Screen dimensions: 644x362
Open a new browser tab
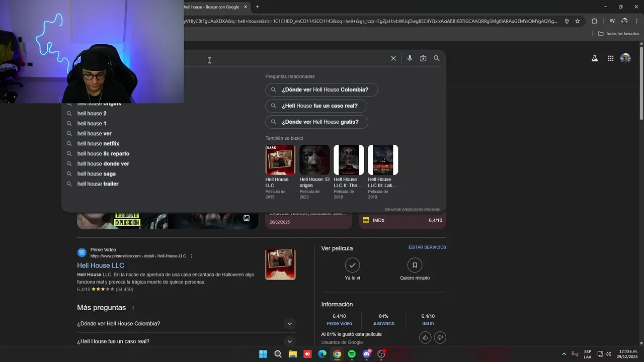(x=258, y=7)
